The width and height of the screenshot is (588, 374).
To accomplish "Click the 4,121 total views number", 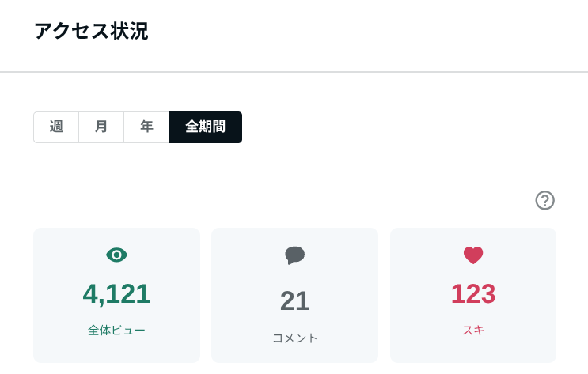I will coord(116,294).
